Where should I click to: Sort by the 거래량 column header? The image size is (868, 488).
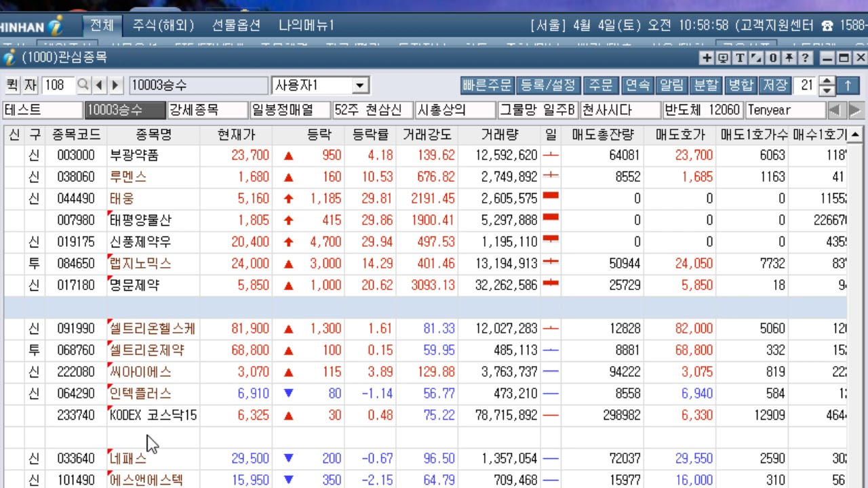499,134
